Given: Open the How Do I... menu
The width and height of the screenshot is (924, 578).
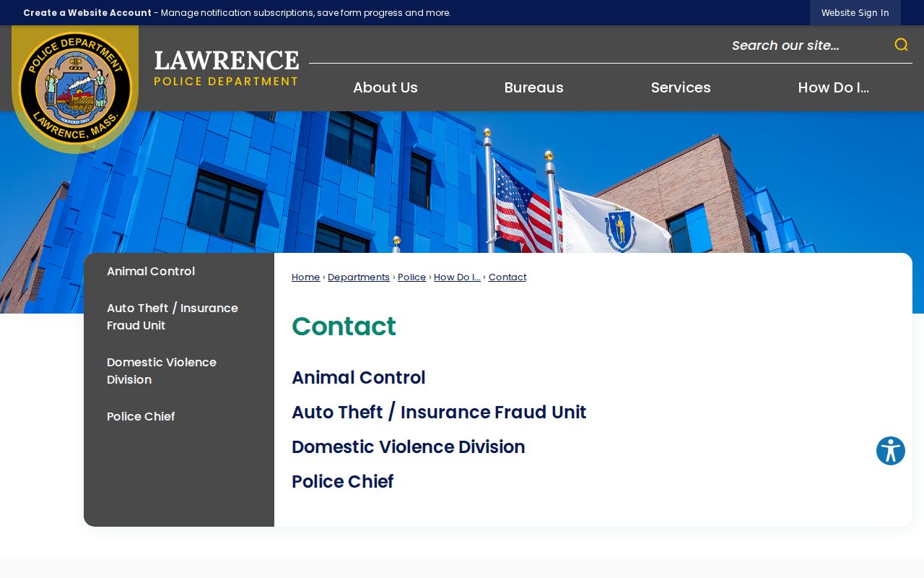Looking at the screenshot, I should 834,87.
